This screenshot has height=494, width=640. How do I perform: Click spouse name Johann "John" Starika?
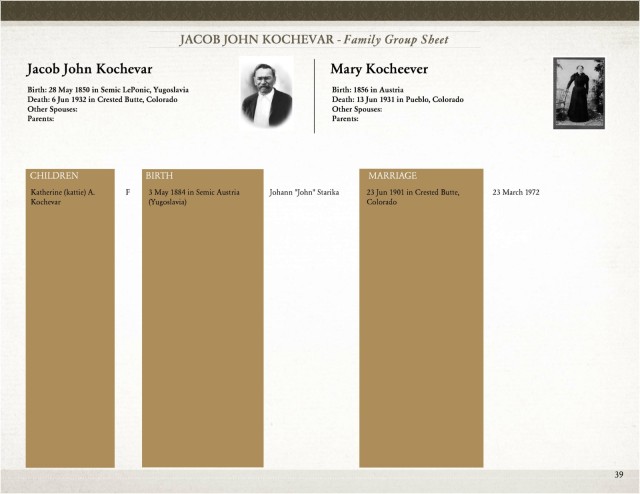304,192
